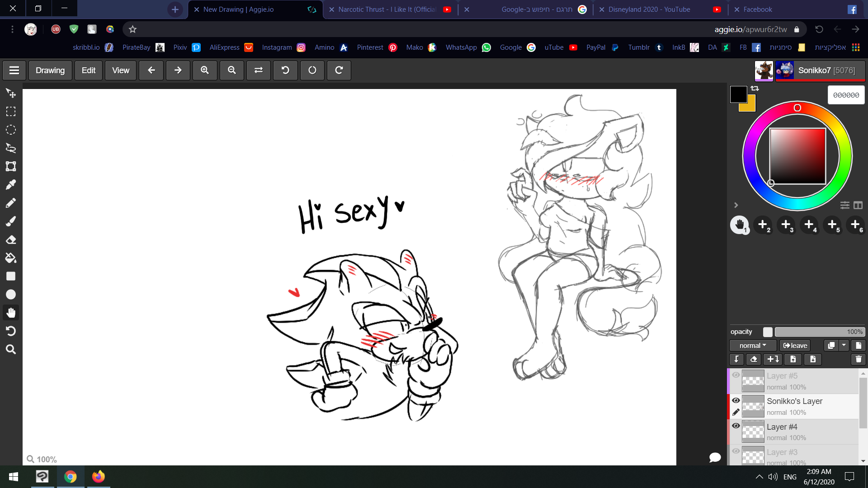Open the normal blend mode dropdown
Image resolution: width=868 pixels, height=488 pixels.
(753, 346)
